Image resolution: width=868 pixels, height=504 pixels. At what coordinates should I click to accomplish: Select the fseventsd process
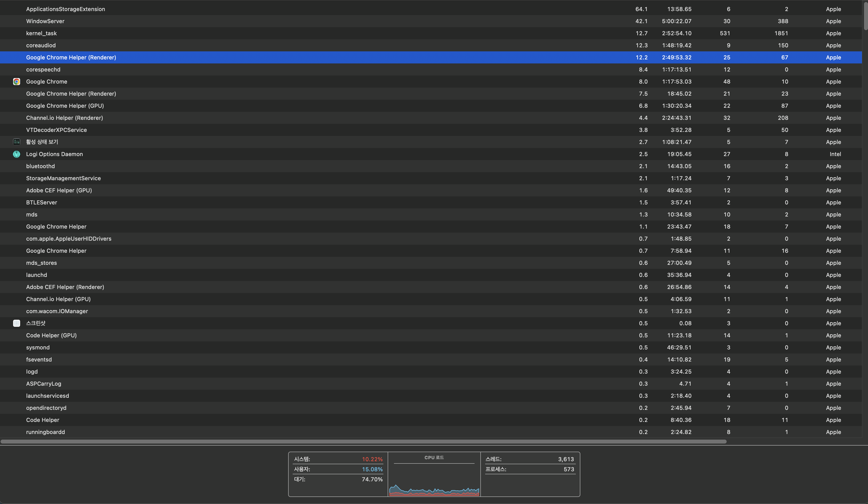[x=431, y=359]
